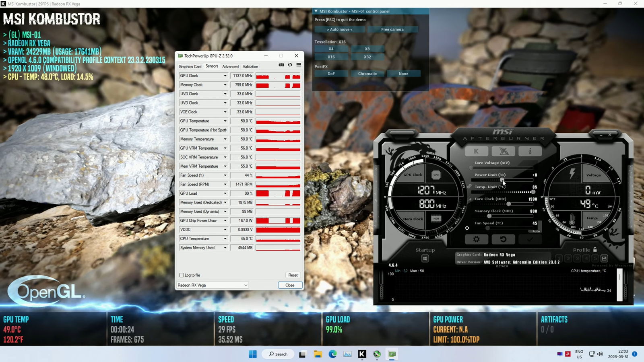
Task: Switch to GPU-Z taskbar icon
Action: [392, 354]
